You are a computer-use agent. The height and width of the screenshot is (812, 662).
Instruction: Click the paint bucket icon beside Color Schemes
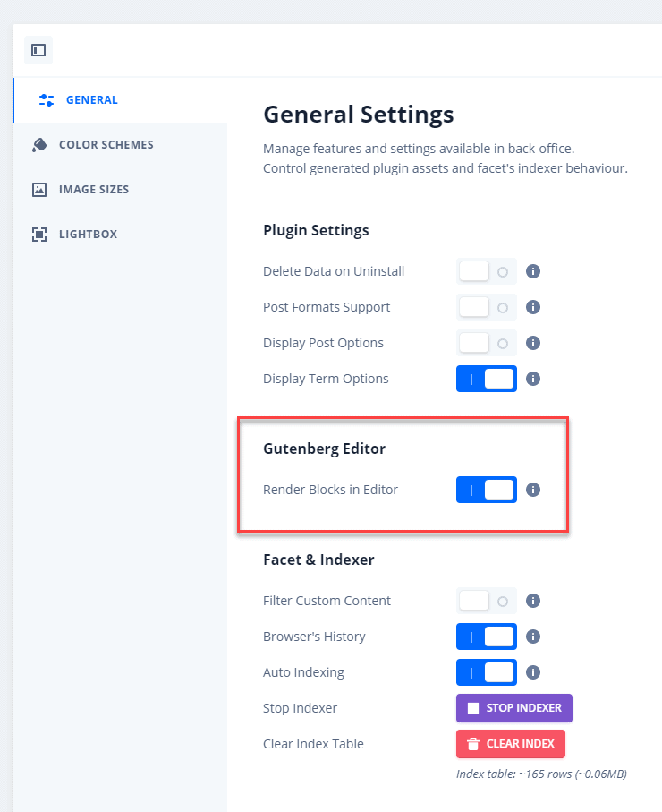(x=39, y=144)
